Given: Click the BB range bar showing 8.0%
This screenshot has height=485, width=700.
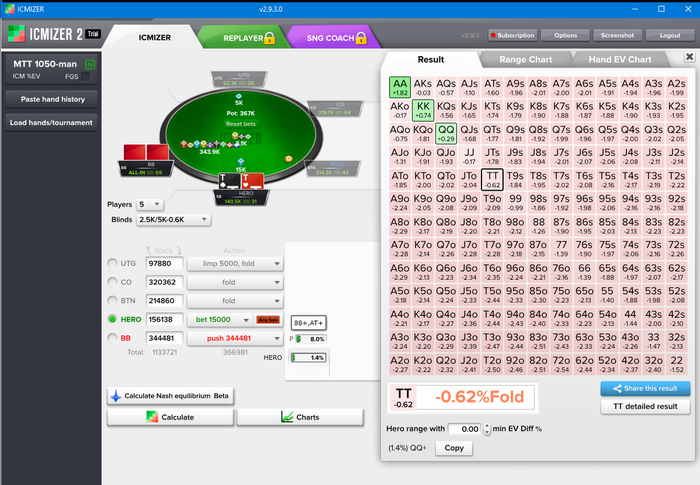Looking at the screenshot, I should coord(311,339).
